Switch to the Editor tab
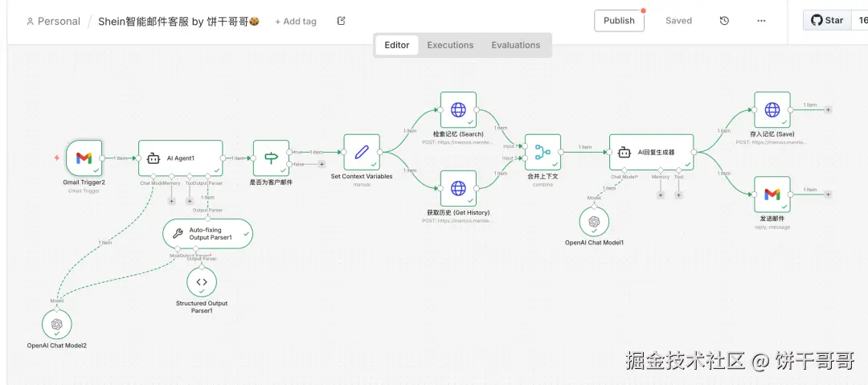The image size is (868, 385). point(397,46)
